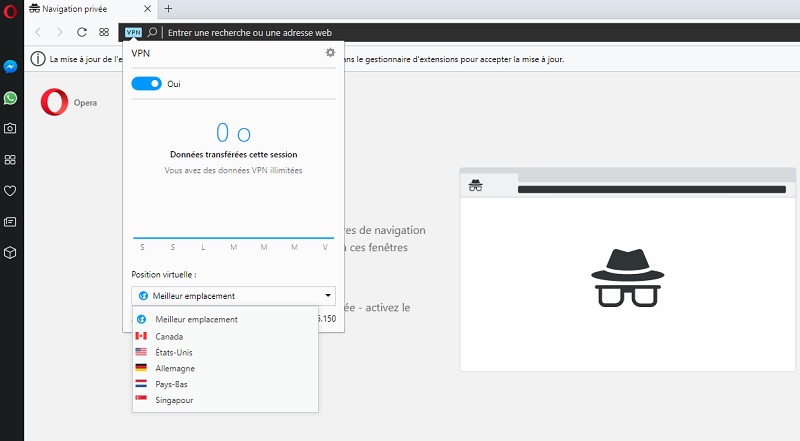Open Bookmarks heart icon in sidebar
800x441 pixels.
click(x=10, y=191)
